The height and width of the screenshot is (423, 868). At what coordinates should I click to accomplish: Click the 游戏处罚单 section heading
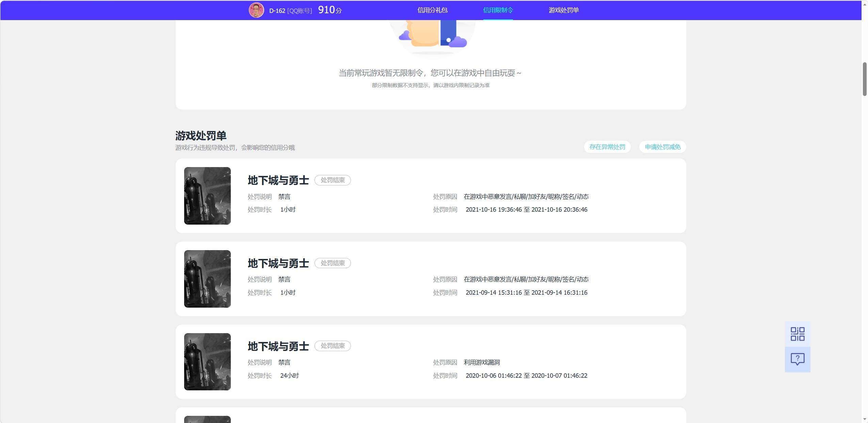point(201,135)
